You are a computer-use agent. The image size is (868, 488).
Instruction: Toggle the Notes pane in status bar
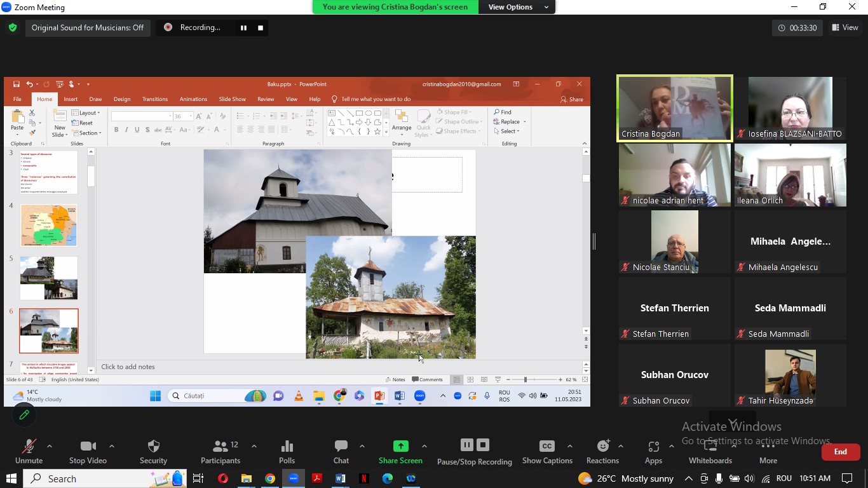click(x=395, y=379)
